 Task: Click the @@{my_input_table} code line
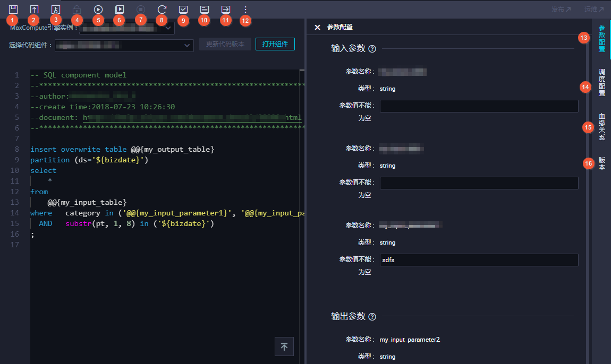[87, 203]
